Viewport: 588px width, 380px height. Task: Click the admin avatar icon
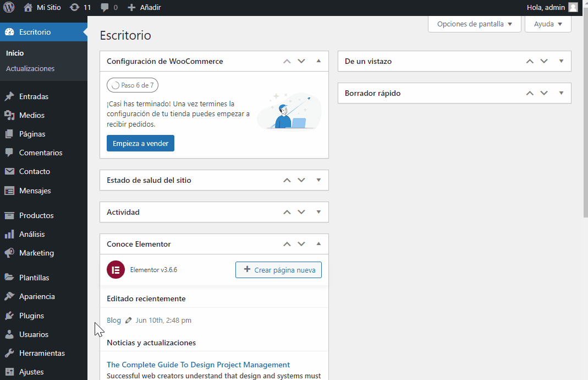tap(573, 7)
